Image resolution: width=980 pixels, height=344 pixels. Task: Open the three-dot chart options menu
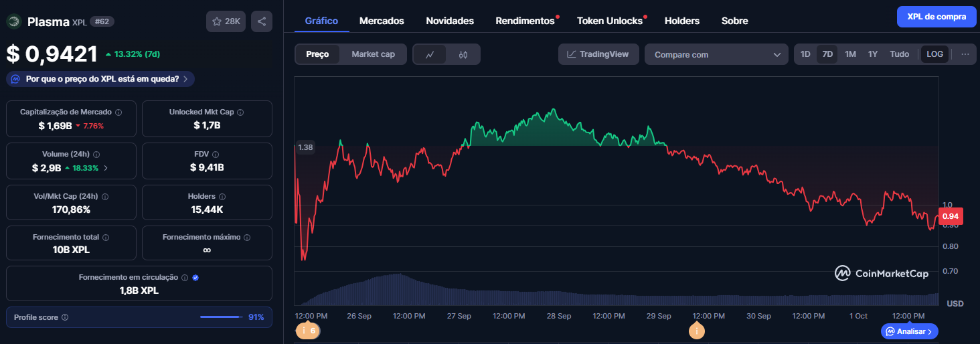965,54
